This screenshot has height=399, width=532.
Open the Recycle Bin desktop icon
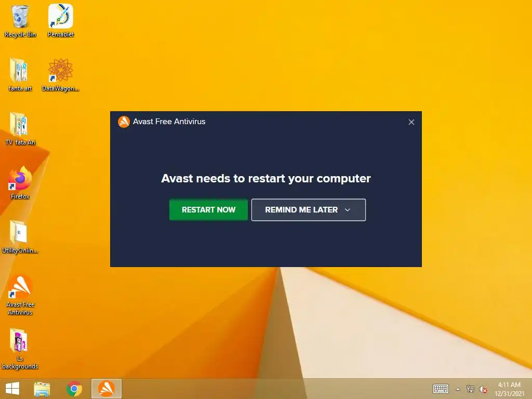(x=20, y=21)
